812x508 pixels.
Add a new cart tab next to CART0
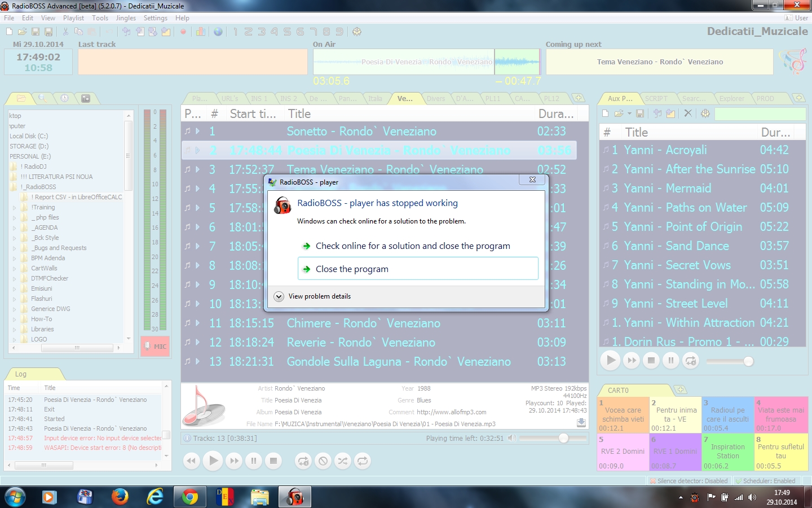pos(681,389)
